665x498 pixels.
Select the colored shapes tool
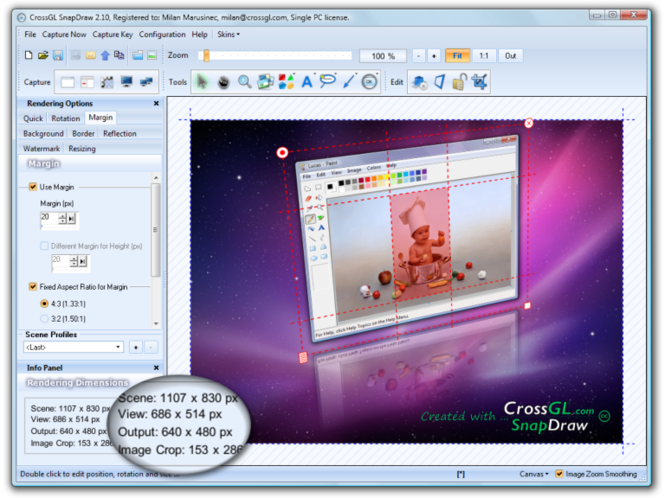[286, 82]
